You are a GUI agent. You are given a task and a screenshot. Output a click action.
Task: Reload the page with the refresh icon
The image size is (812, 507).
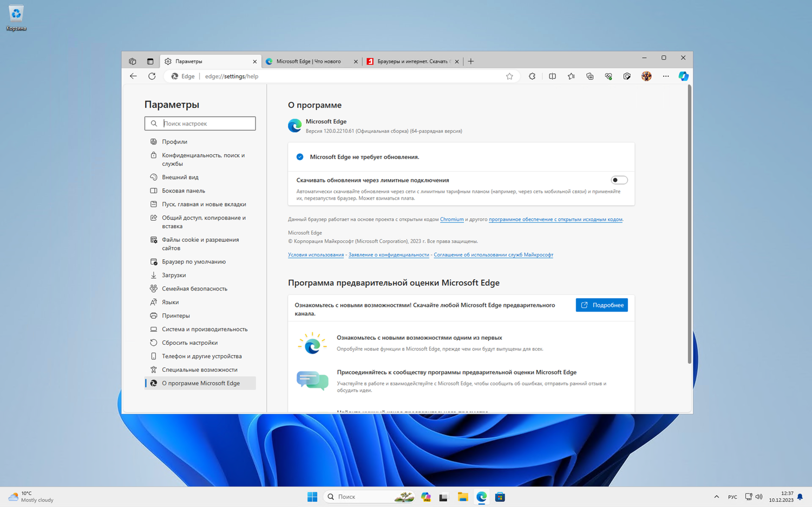tap(152, 76)
